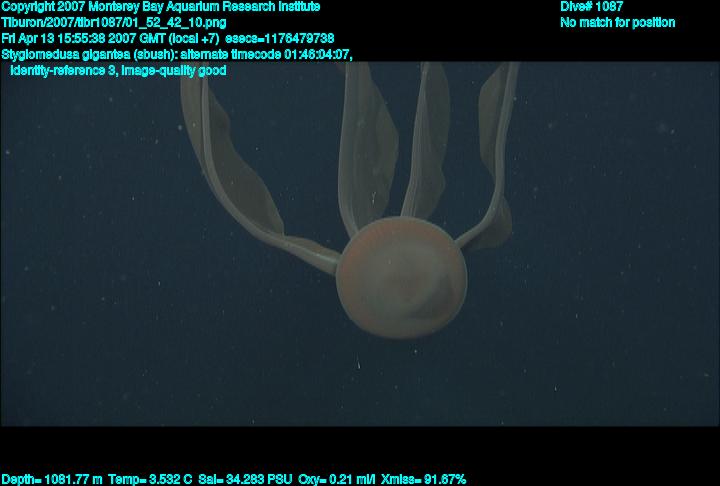Click the 'No match for position' text
This screenshot has height=486, width=720.
pos(617,22)
